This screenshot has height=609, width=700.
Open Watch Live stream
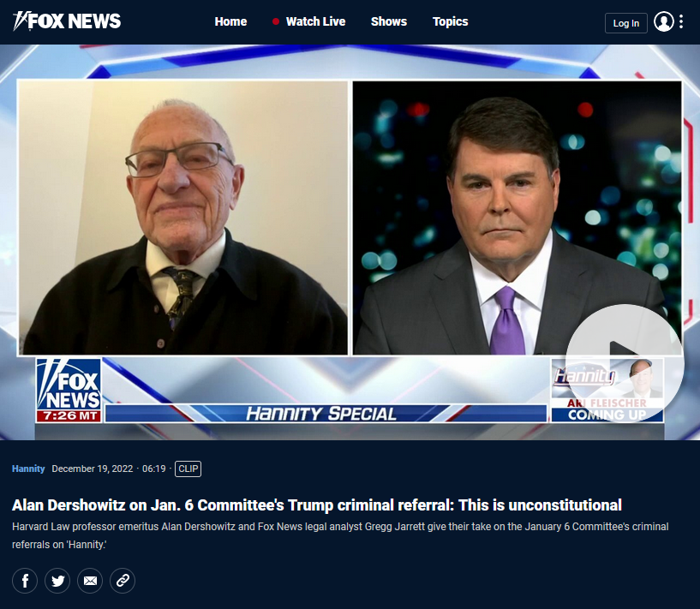309,21
